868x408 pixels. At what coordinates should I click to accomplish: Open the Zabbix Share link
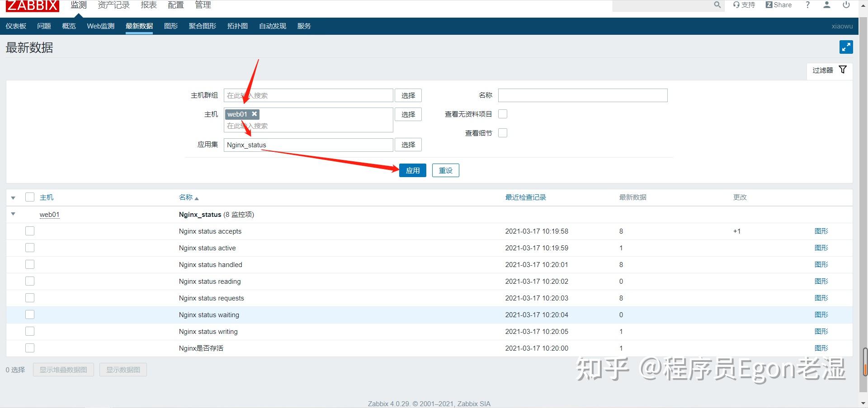coord(778,5)
